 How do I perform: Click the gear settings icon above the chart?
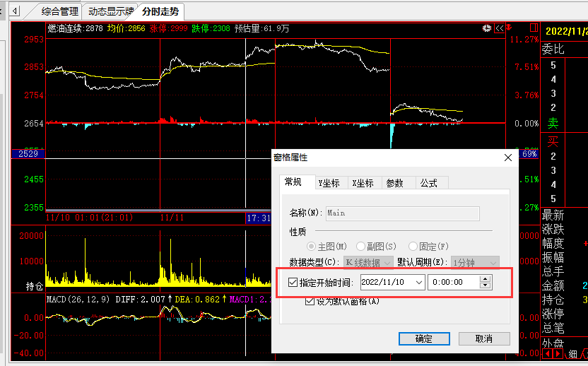[486, 28]
